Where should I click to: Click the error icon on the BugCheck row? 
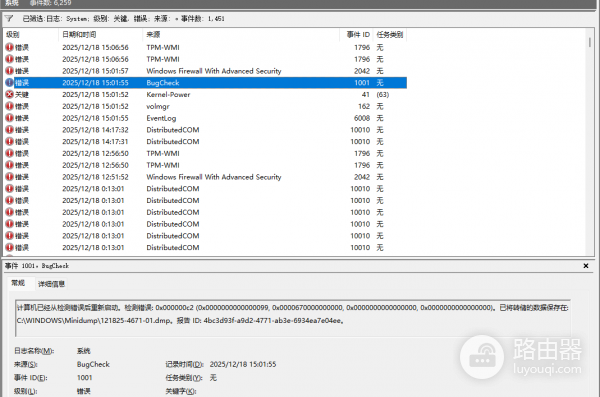9,83
